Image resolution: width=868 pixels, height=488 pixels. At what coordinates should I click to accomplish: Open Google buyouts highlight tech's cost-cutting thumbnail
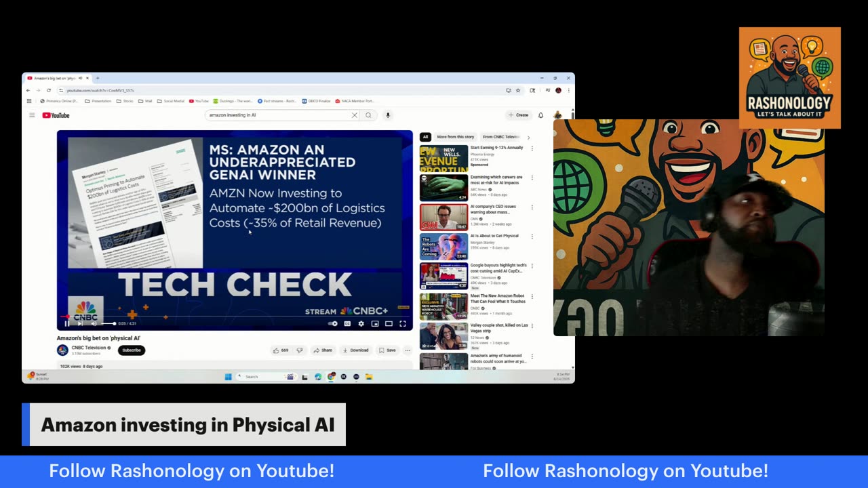click(443, 277)
